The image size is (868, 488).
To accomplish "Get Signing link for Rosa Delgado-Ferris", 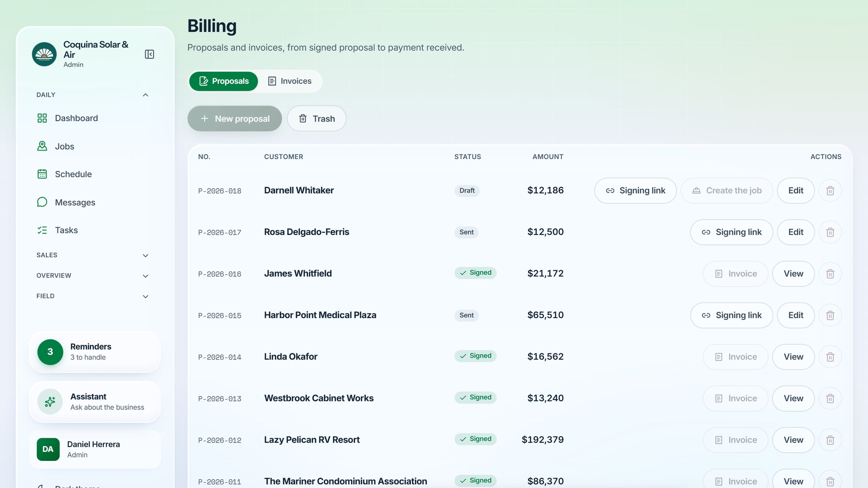I will point(732,232).
